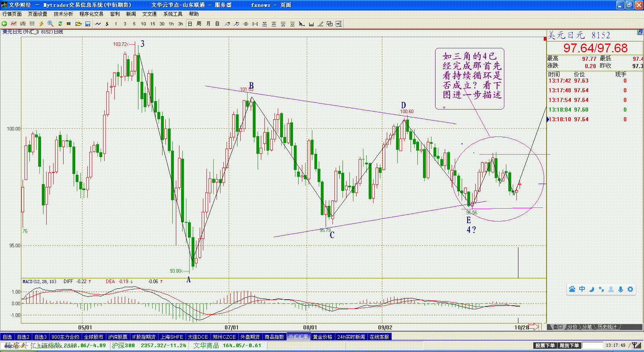Select the 30-minute period button
644x352 pixels.
tap(162, 24)
